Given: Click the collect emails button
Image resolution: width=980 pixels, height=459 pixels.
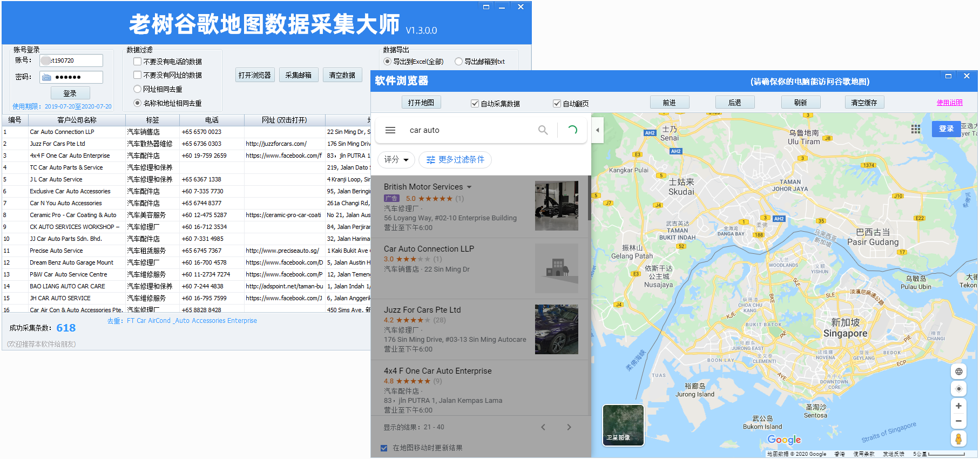Looking at the screenshot, I should coord(299,75).
